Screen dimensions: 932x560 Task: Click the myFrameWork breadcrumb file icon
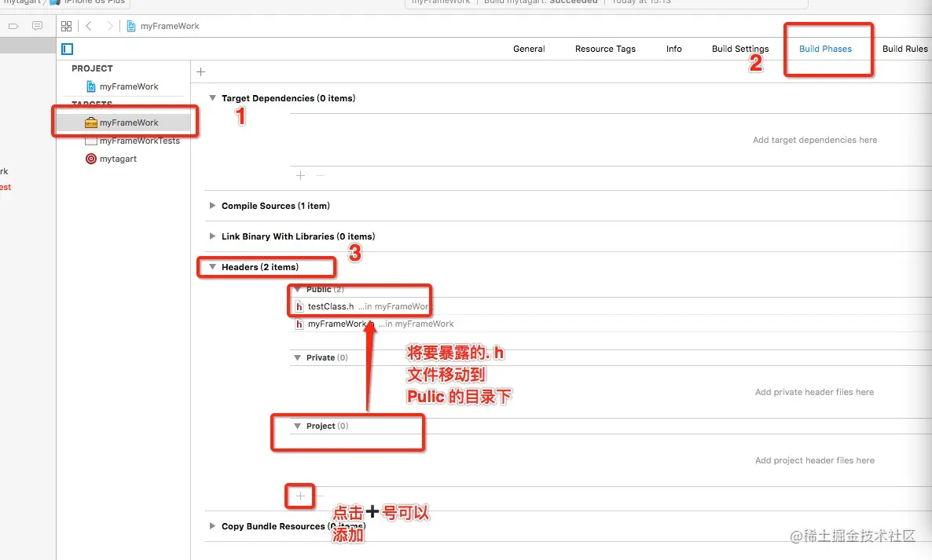[130, 26]
